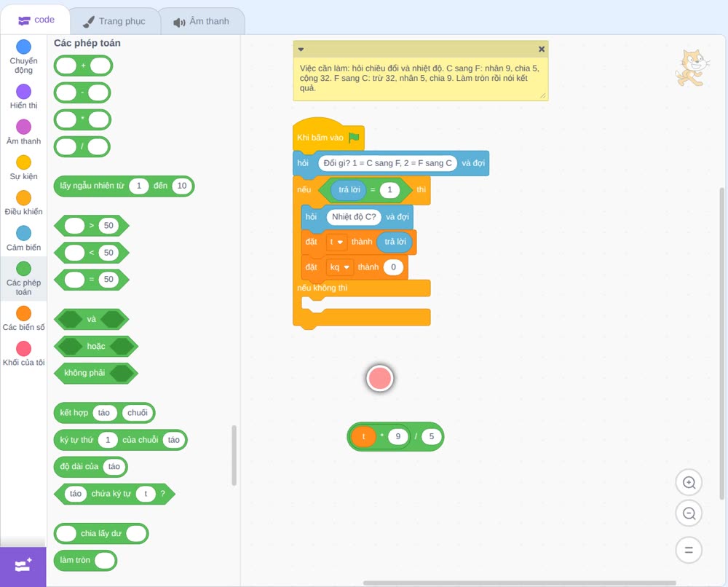Image resolution: width=728 pixels, height=587 pixels.
Task: Click the Khi bấm vào hat block
Action: click(329, 135)
